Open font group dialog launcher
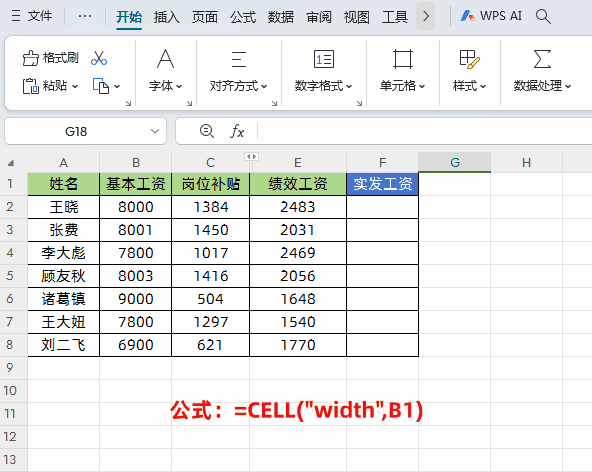 [189, 103]
